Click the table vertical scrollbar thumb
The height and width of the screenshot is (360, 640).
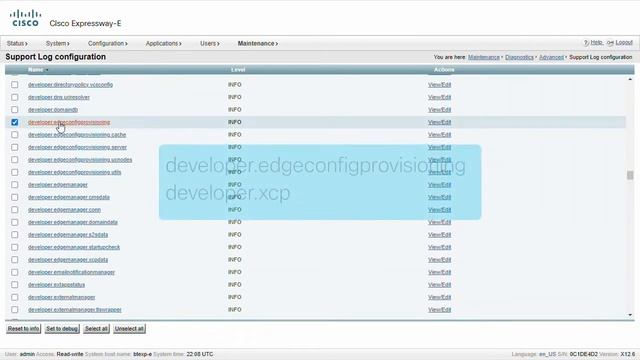click(x=630, y=175)
